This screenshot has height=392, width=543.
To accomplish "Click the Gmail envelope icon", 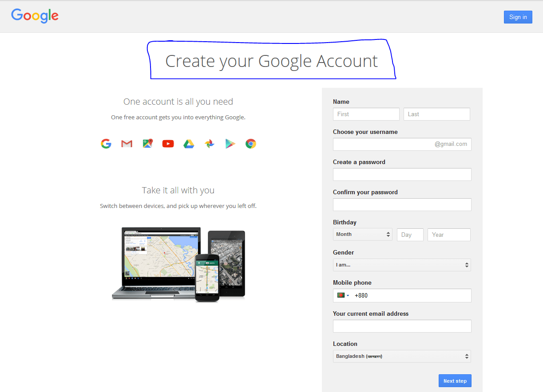I will (127, 143).
